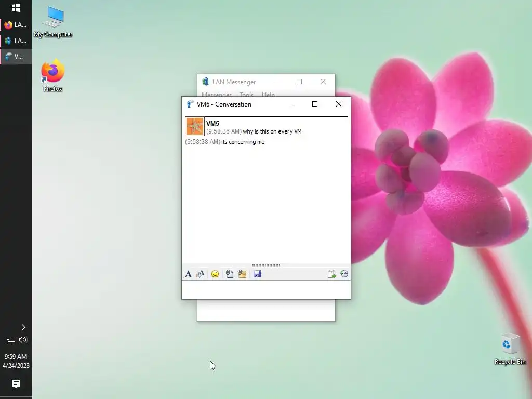Open the font color picker icon
Image resolution: width=532 pixels, height=399 pixels.
tap(200, 274)
